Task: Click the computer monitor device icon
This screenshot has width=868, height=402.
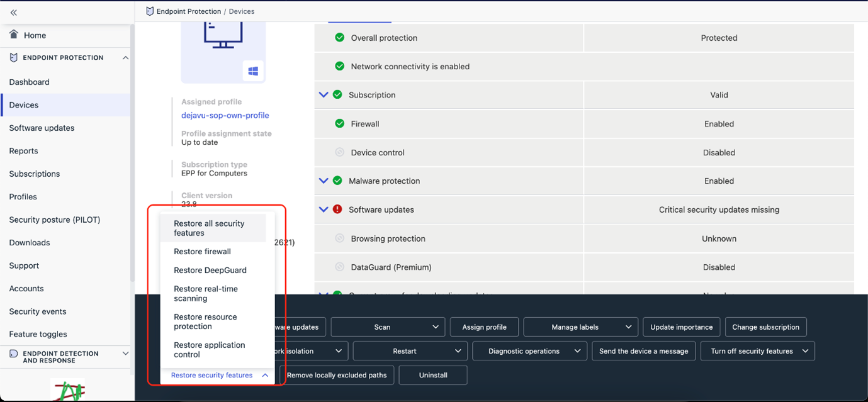Action: 223,34
